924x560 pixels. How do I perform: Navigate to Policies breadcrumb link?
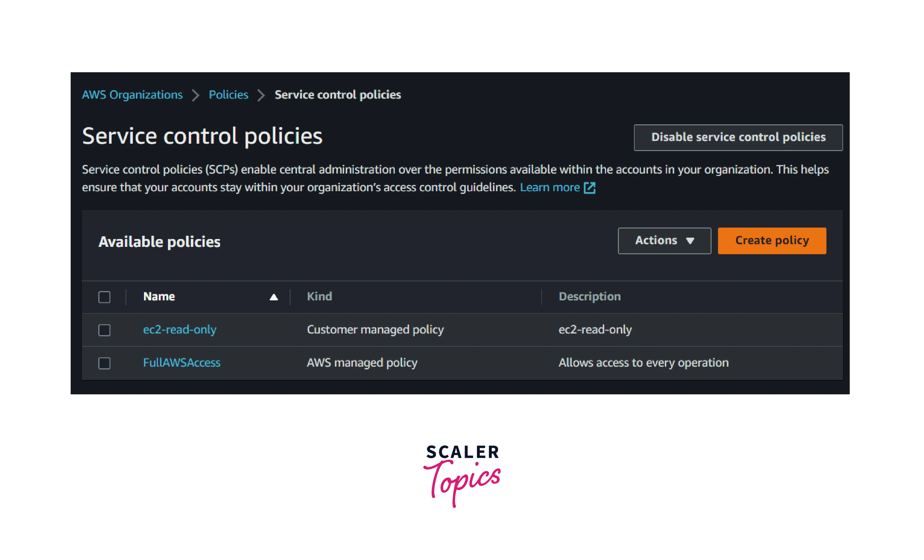(228, 95)
